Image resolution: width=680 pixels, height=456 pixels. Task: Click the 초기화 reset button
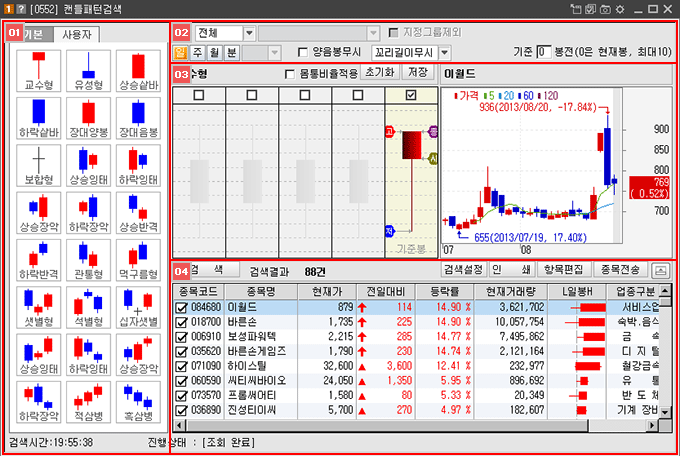coord(379,73)
